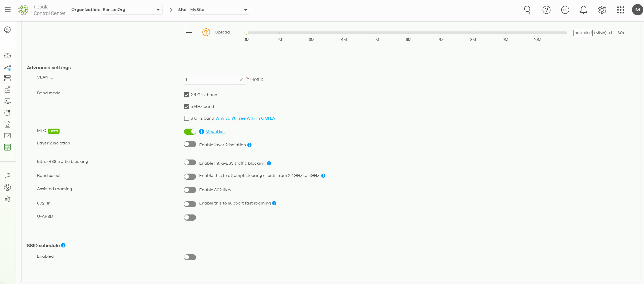Clear the VLAN ID field with X
This screenshot has width=644, height=284.
coord(241,80)
